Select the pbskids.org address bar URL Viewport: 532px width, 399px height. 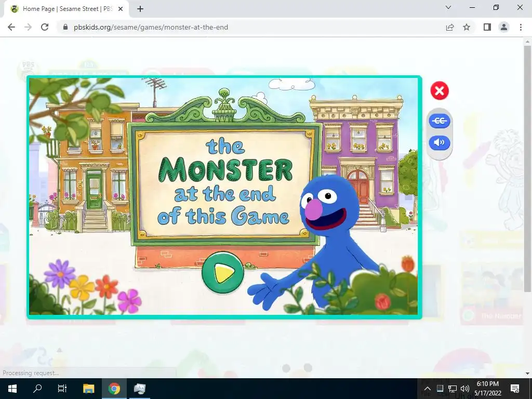[151, 27]
